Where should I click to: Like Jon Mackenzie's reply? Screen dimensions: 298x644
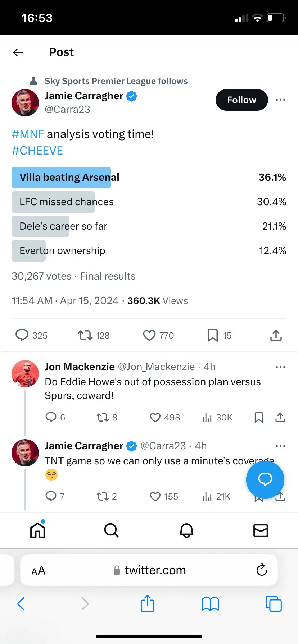pos(155,417)
